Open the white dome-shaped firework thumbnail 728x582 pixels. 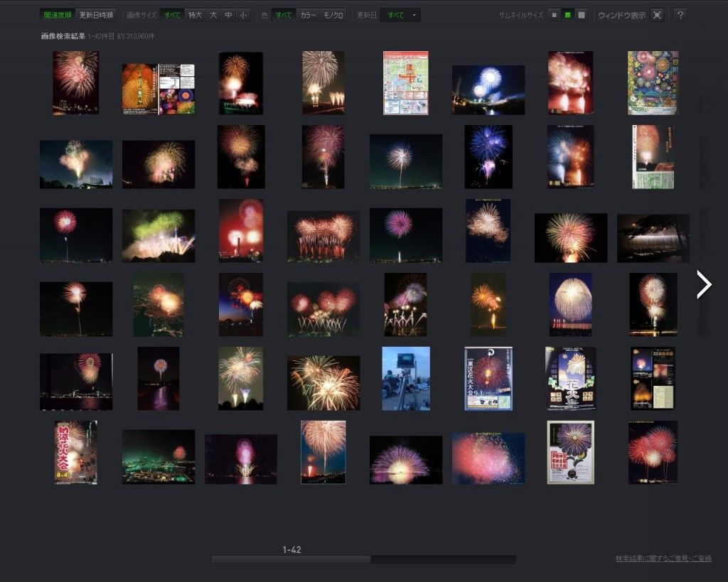pos(571,304)
